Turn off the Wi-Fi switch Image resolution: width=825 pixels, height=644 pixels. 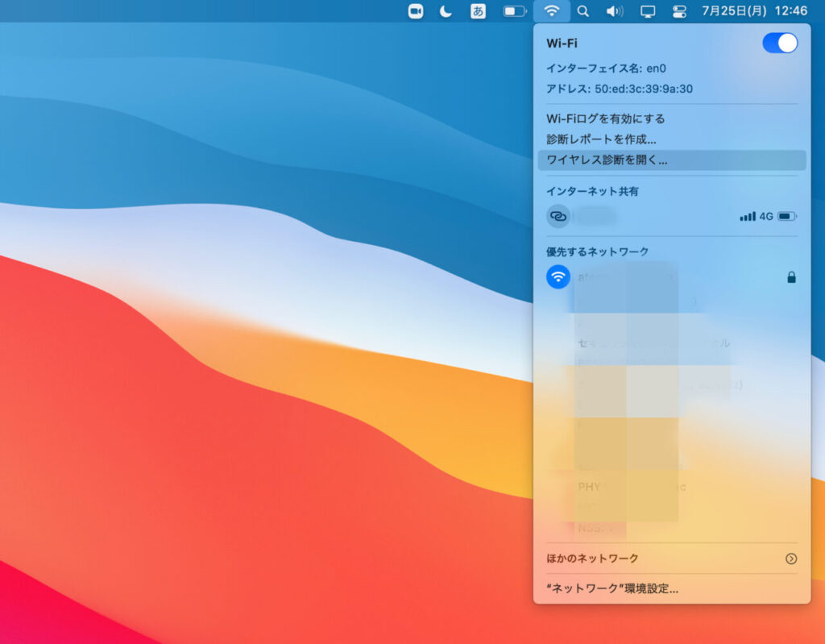780,44
